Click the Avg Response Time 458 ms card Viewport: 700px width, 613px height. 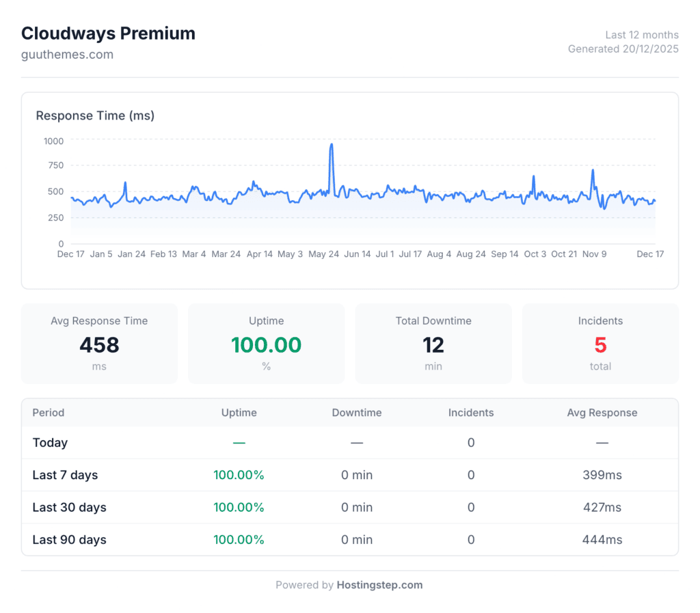coord(99,344)
